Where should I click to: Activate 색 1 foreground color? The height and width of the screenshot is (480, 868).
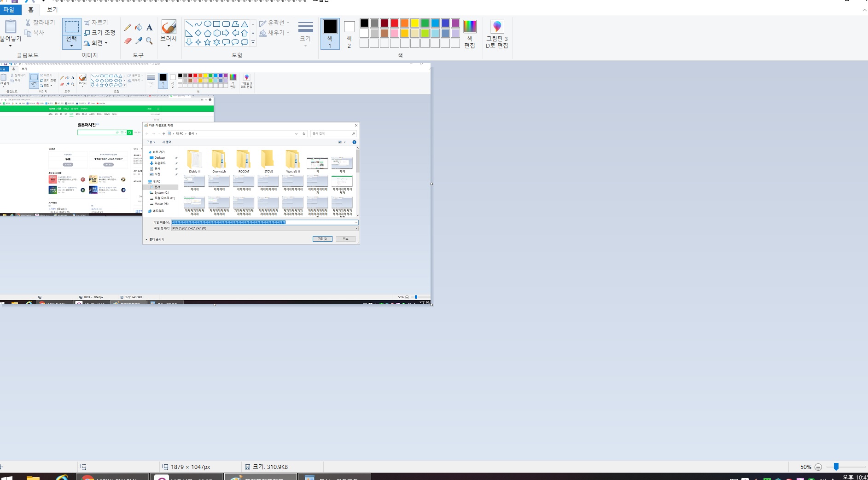coord(330,34)
